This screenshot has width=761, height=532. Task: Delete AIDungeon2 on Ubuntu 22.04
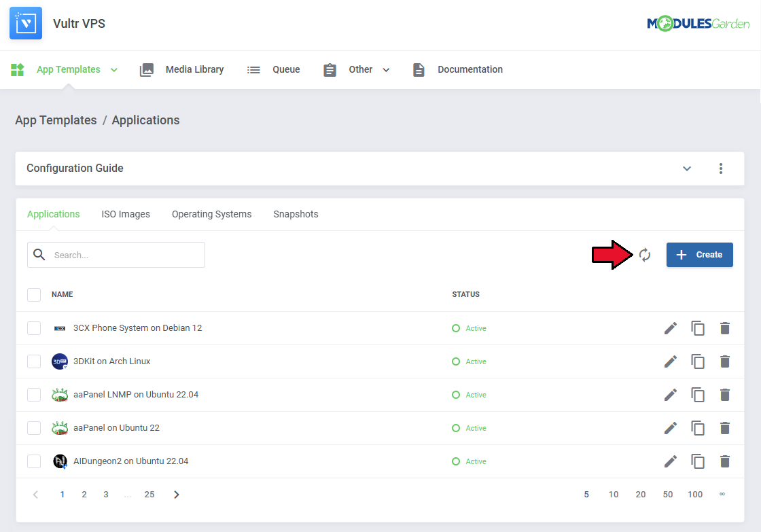[724, 461]
